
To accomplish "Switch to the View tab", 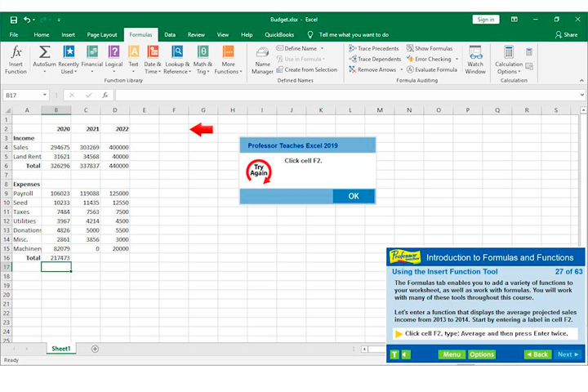I will pyautogui.click(x=223, y=34).
